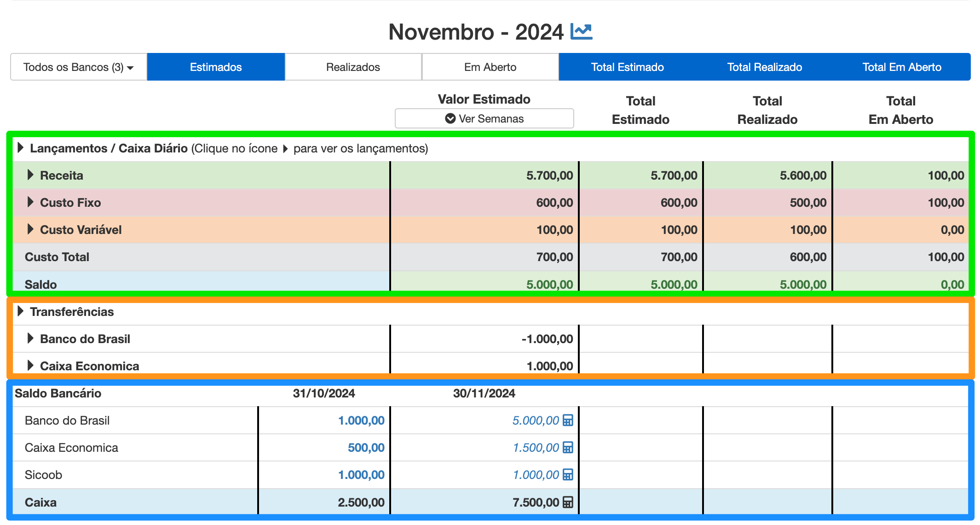Open the chart icon beside Novembro - 2024
The height and width of the screenshot is (525, 980).
581,31
